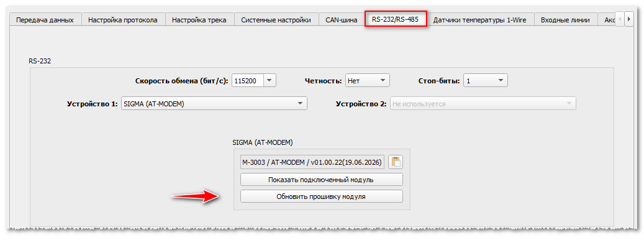Select the RS-232/RS-485 tab

(396, 19)
